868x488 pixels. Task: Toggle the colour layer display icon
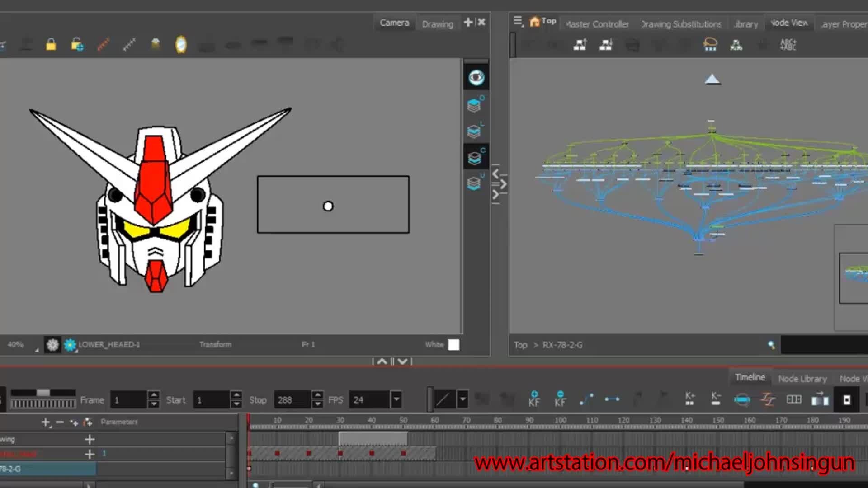pyautogui.click(x=474, y=158)
